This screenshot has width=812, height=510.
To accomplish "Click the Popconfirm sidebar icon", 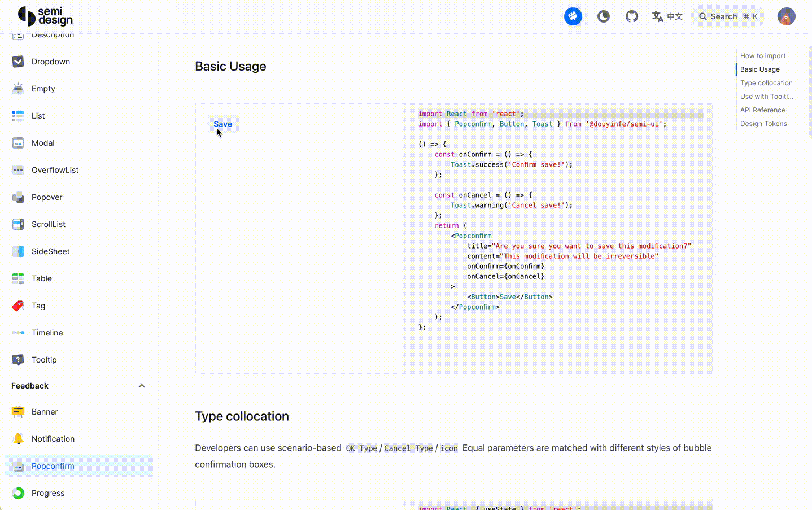I will (18, 466).
